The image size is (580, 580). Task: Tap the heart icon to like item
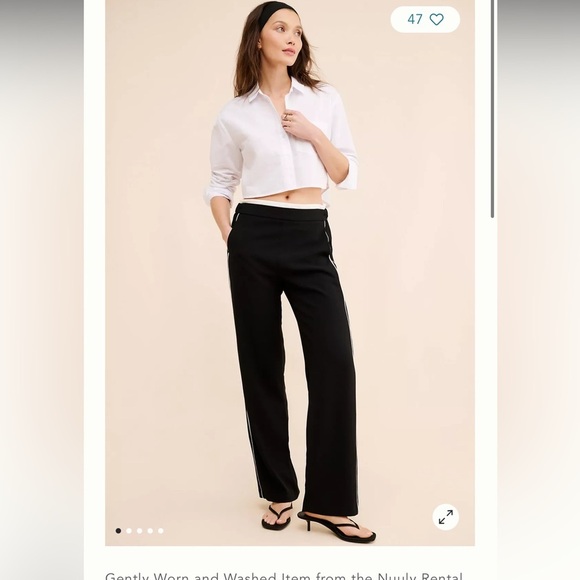pyautogui.click(x=436, y=19)
